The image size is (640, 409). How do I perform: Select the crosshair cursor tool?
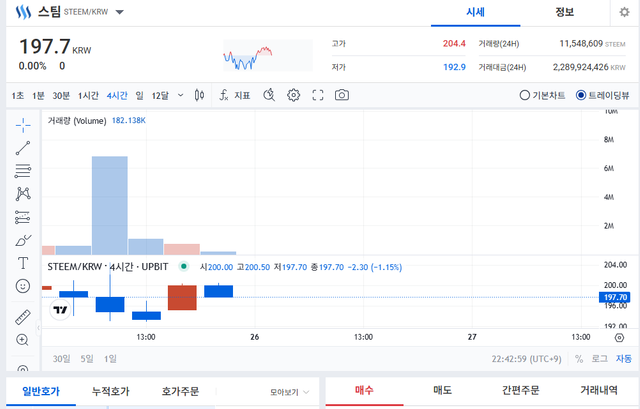click(x=23, y=125)
